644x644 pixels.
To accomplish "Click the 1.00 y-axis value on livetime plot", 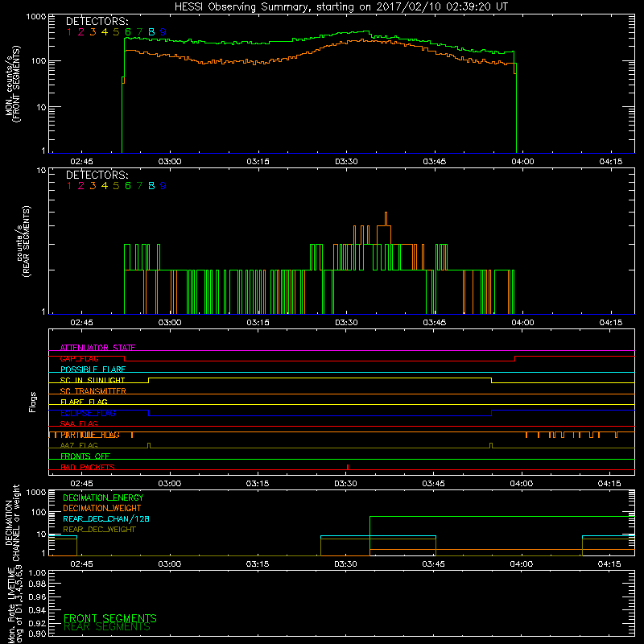I will [37, 572].
